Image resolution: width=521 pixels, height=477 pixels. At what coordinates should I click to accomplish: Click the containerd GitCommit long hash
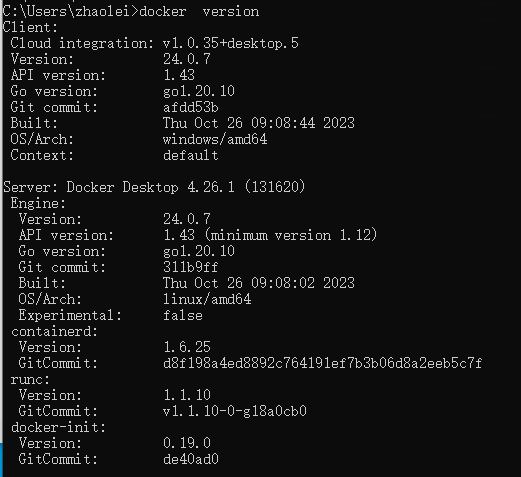323,363
